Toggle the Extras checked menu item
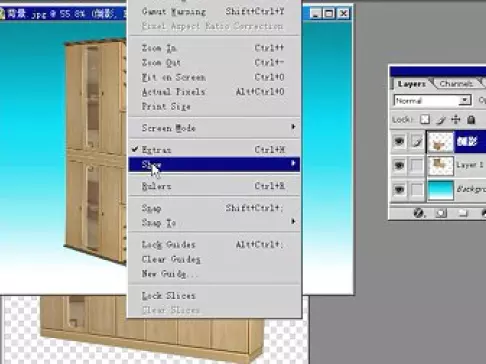This screenshot has width=486, height=364. click(x=214, y=150)
